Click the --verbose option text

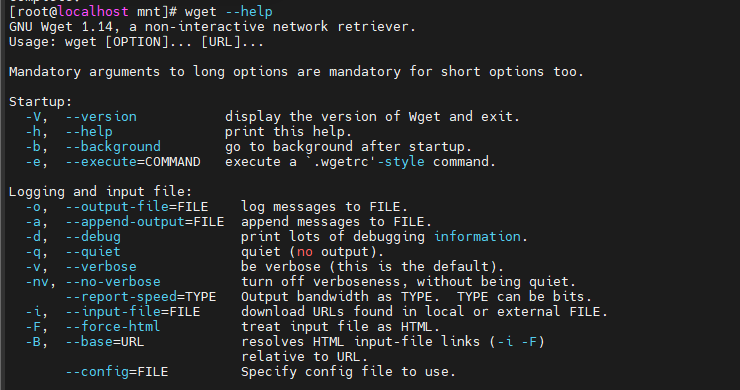(x=101, y=267)
